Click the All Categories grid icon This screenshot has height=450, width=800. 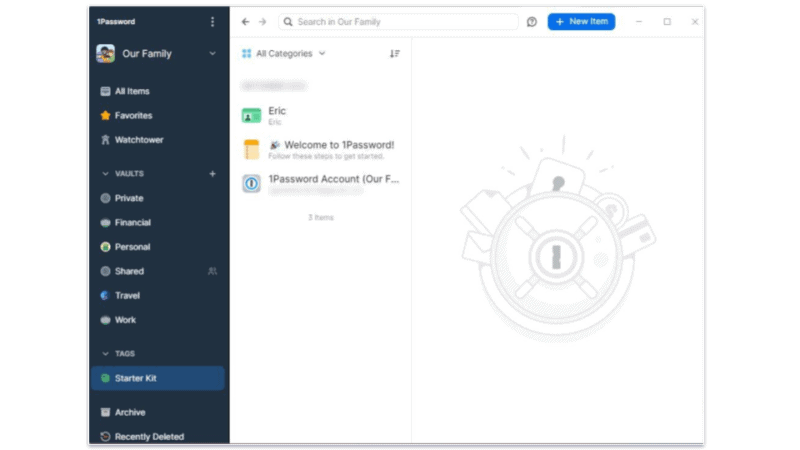tap(246, 54)
